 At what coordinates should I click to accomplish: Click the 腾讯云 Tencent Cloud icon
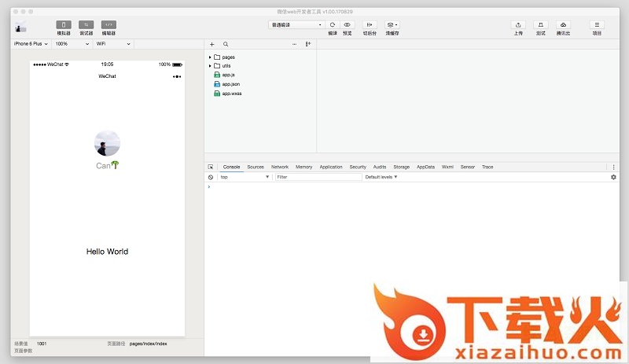(563, 25)
